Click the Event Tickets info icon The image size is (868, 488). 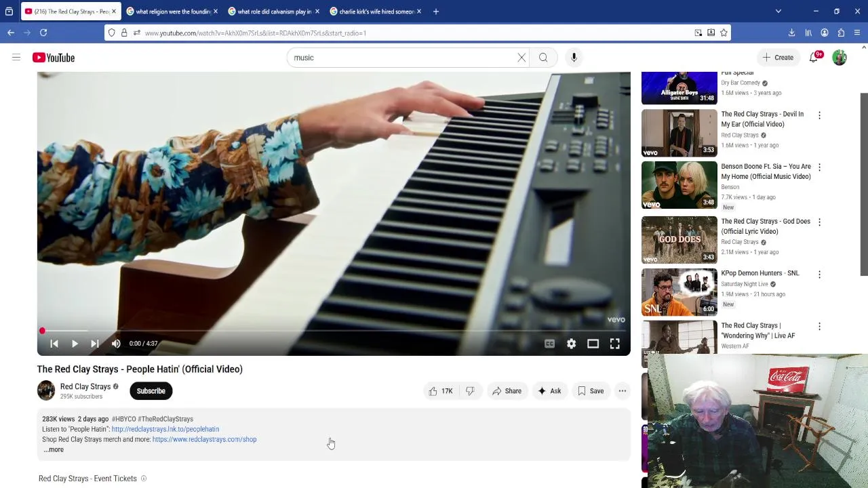(x=143, y=479)
